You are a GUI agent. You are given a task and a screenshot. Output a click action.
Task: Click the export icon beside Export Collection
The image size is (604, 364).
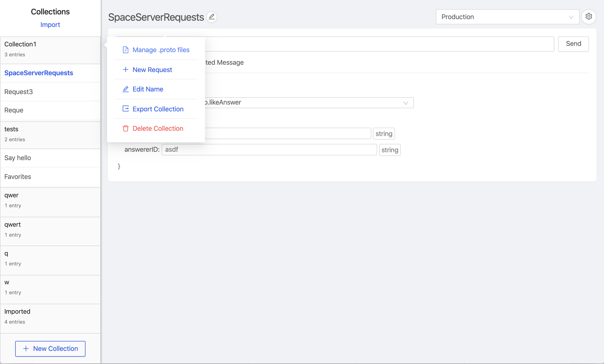click(x=126, y=109)
